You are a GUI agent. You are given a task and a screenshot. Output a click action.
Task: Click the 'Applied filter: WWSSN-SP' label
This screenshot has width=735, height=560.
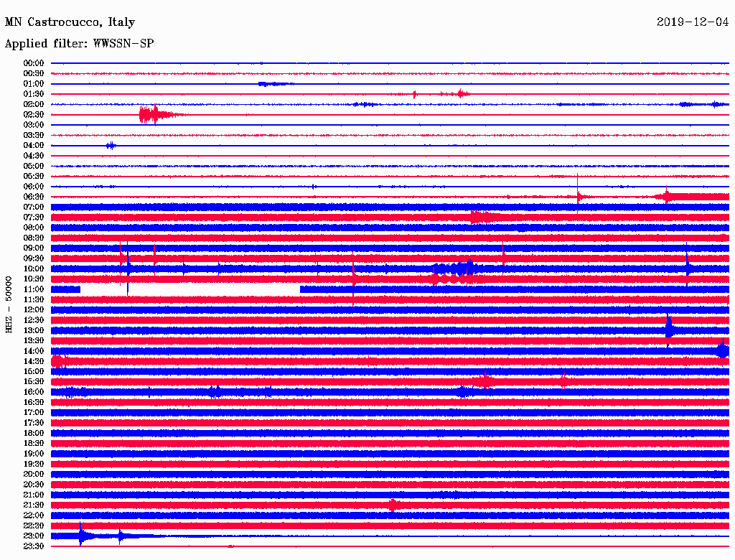click(x=79, y=44)
